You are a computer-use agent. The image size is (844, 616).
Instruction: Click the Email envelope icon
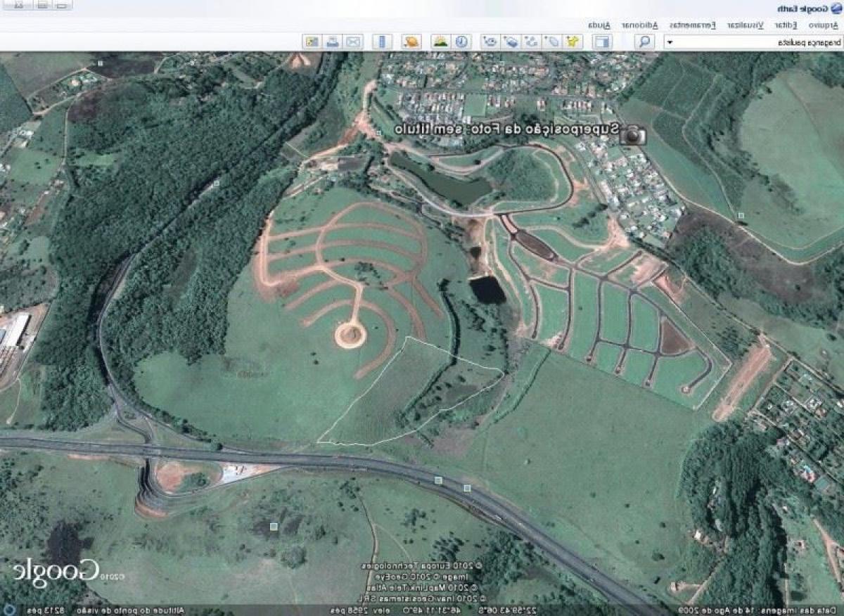click(352, 41)
